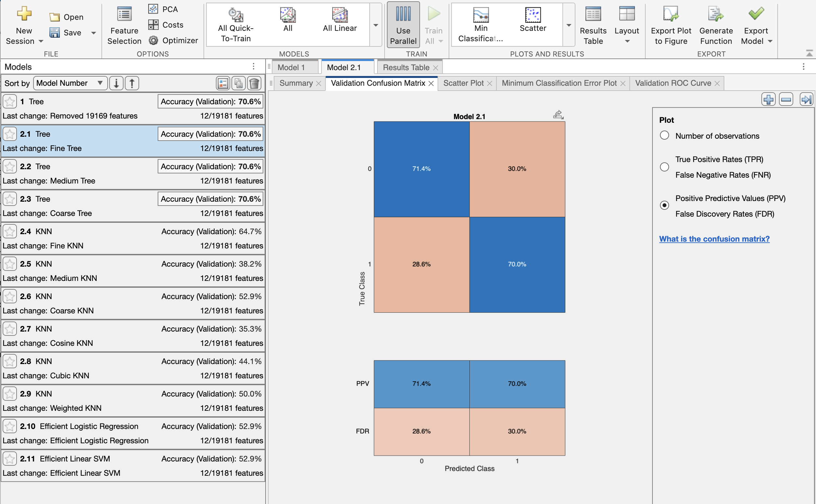Select Positive Predictive Values radio option

pos(664,205)
